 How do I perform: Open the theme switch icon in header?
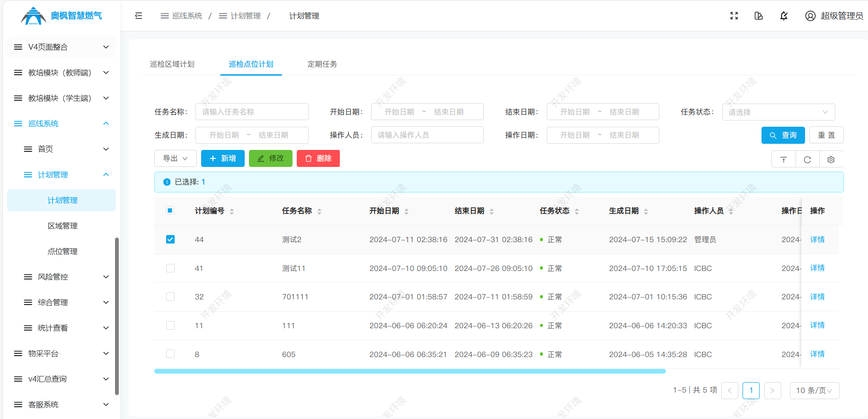[759, 16]
